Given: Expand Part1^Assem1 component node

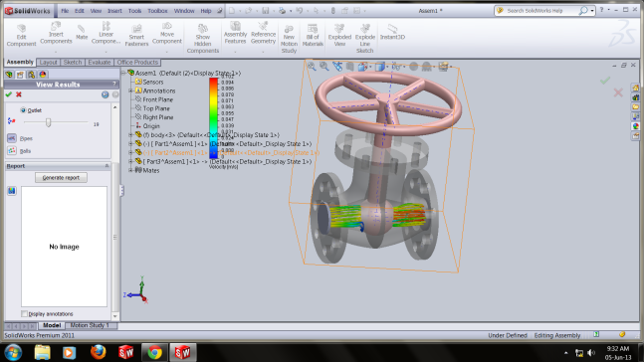Looking at the screenshot, I should click(131, 143).
